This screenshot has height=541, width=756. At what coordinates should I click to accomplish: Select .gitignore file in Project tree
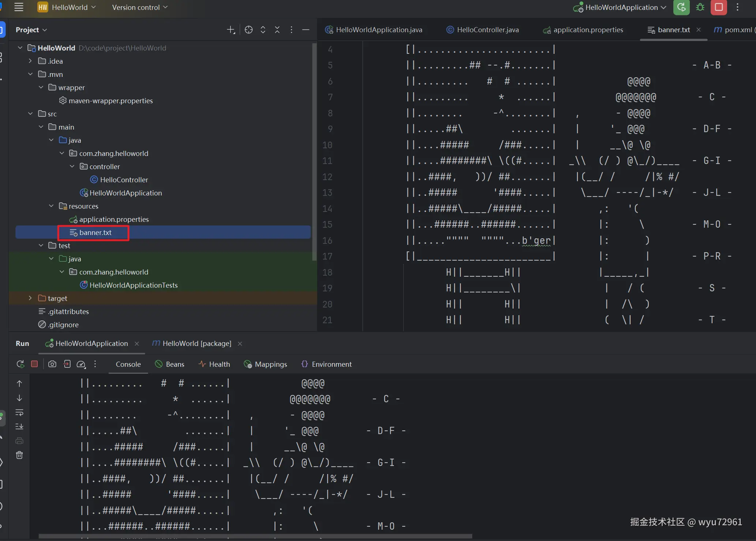[x=59, y=325]
